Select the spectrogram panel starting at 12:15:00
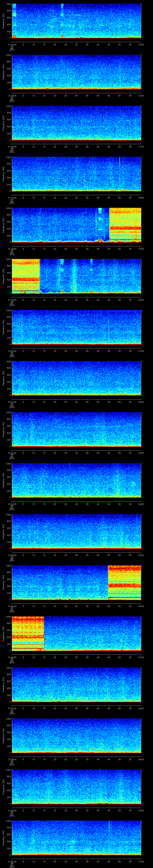The height and width of the screenshot is (868, 153). [76, 72]
